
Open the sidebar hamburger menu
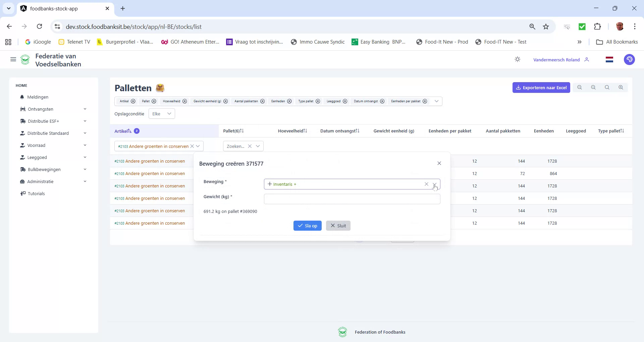point(13,59)
